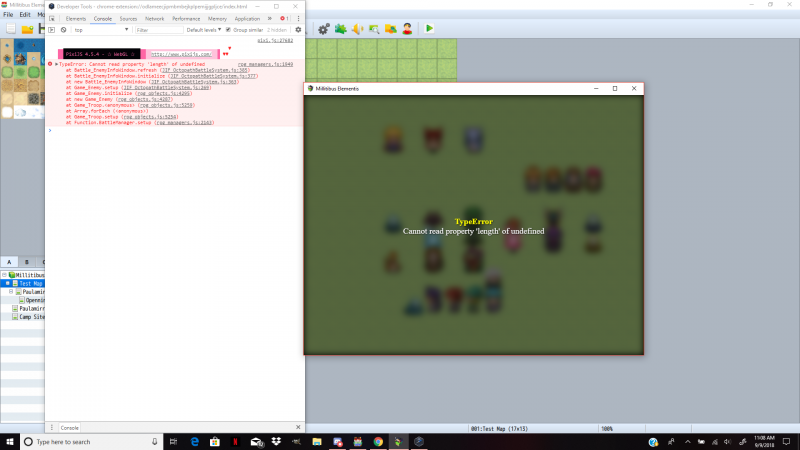Click the console Filter input field
This screenshot has height=450, width=800.
[x=159, y=30]
